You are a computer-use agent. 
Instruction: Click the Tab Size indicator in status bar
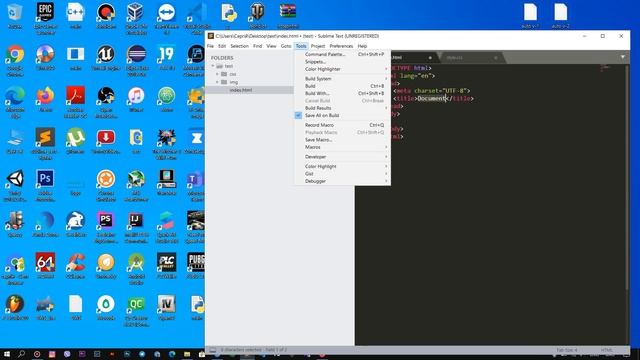[x=567, y=350]
